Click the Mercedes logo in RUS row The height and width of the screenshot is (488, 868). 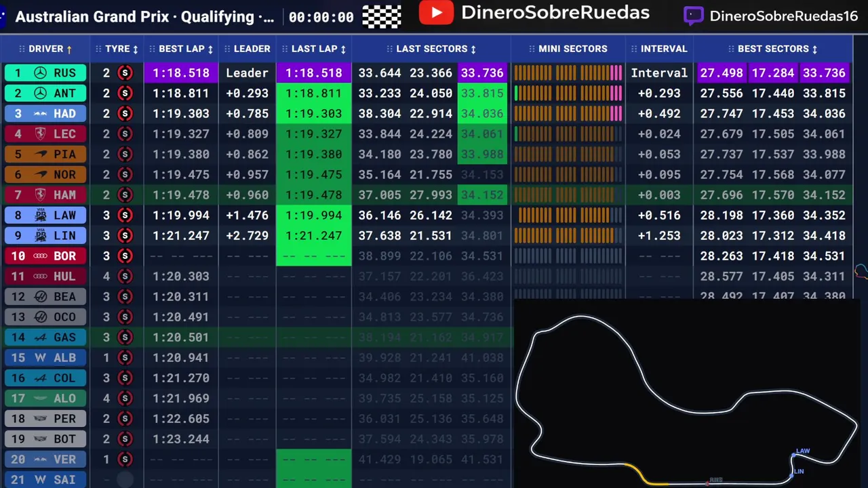(x=40, y=73)
